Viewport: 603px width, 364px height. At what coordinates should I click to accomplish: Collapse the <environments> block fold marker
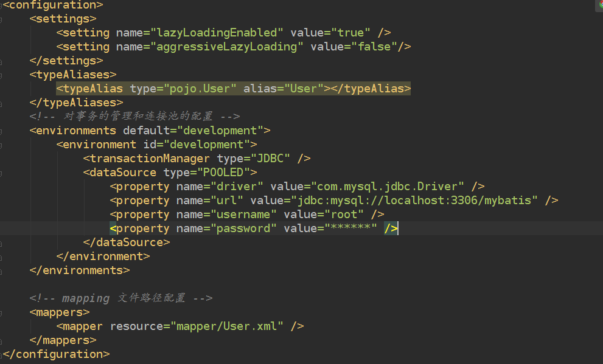tap(1, 131)
